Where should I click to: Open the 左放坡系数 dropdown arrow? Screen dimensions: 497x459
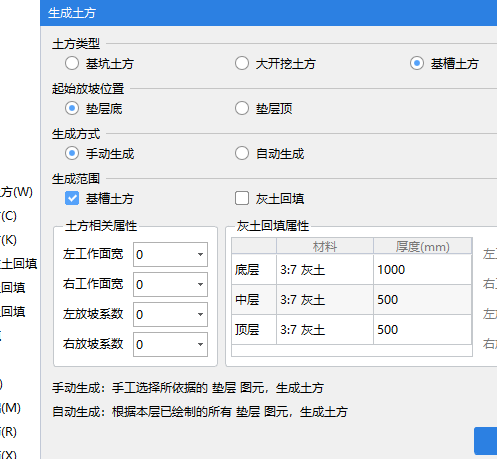[200, 315]
